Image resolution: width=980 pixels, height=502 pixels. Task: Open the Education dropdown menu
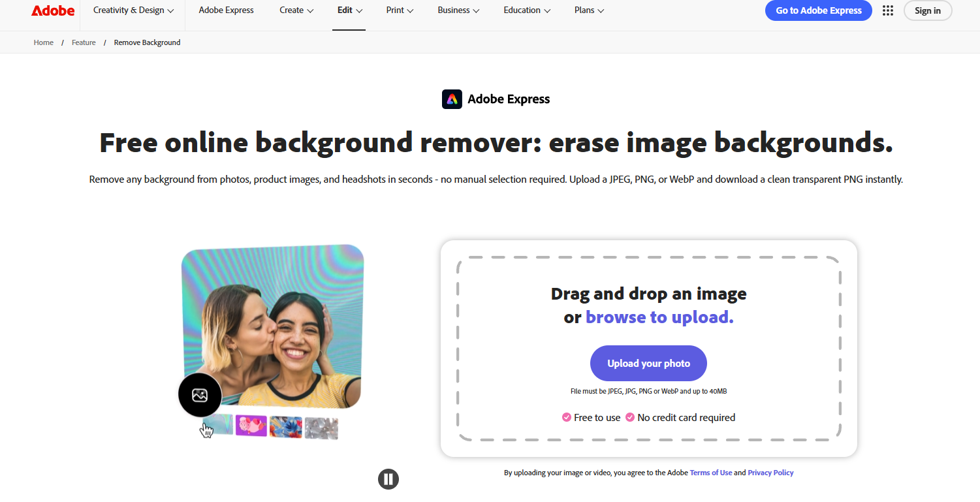coord(527,10)
